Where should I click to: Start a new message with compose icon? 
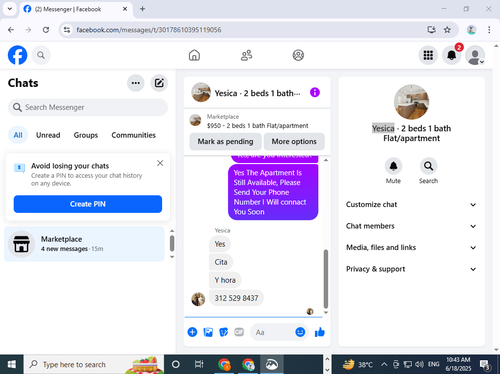[x=159, y=83]
